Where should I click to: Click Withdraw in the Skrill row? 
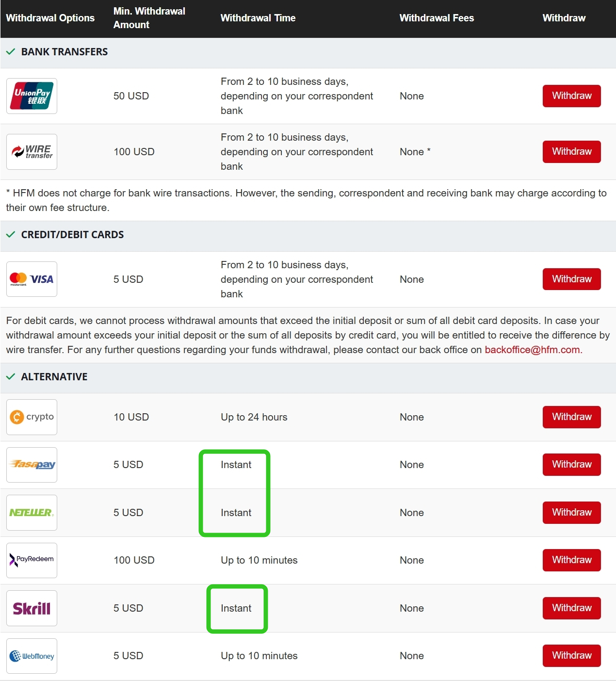tap(571, 608)
